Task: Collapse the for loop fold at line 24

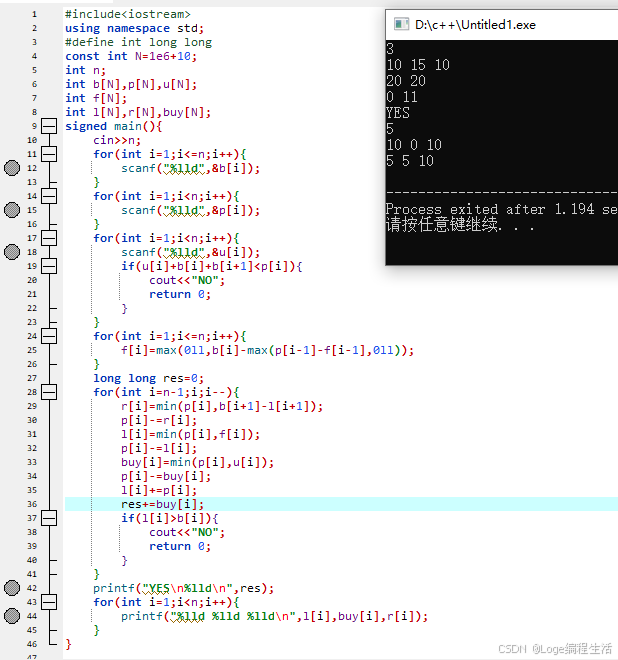Action: (x=49, y=336)
